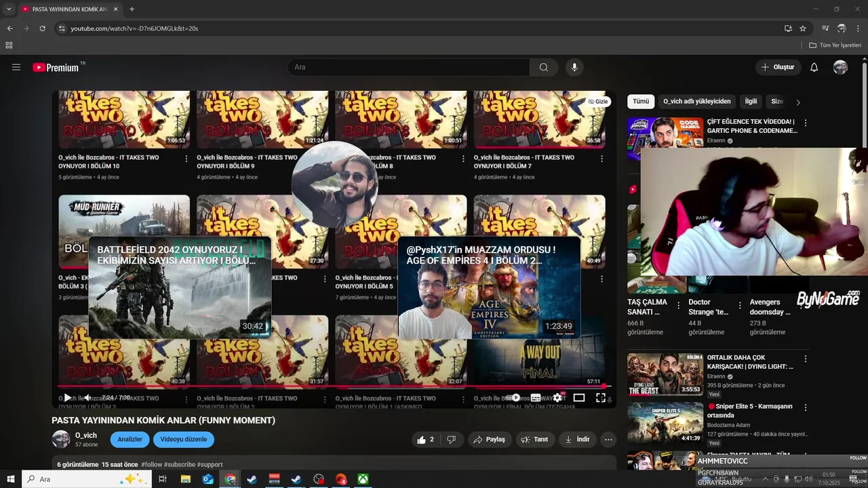
Task: Click the progress bar scrubber handle
Action: coord(604,386)
